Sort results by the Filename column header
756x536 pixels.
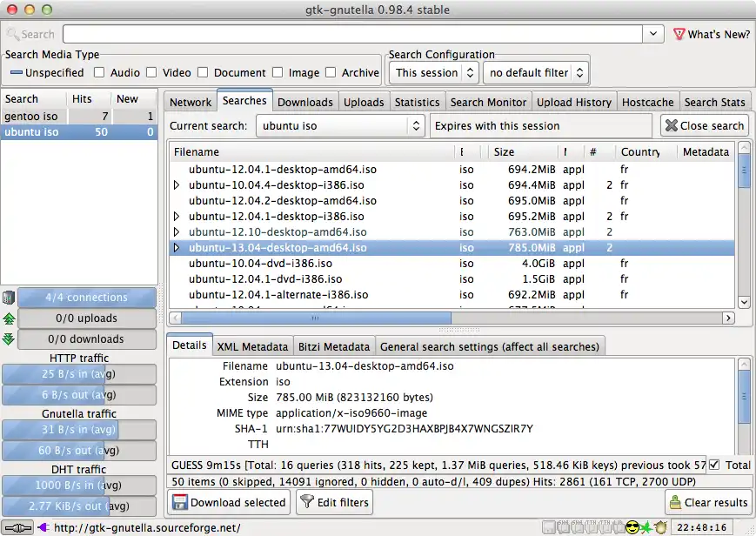pyautogui.click(x=312, y=152)
